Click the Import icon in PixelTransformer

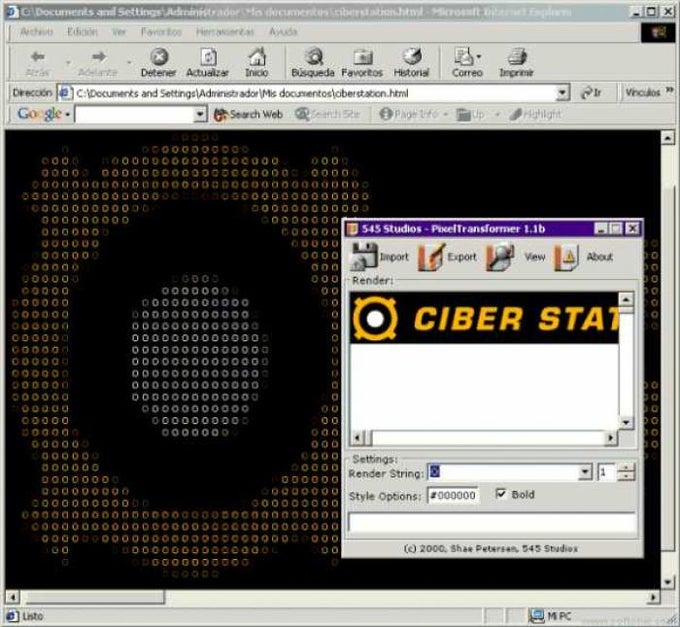coord(363,257)
